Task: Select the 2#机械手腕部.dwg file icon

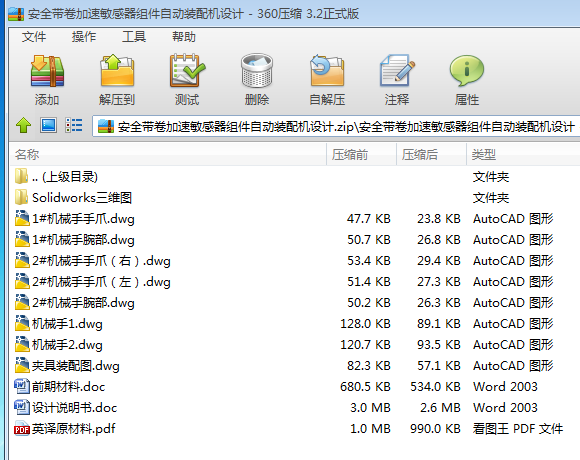Action: pos(22,302)
